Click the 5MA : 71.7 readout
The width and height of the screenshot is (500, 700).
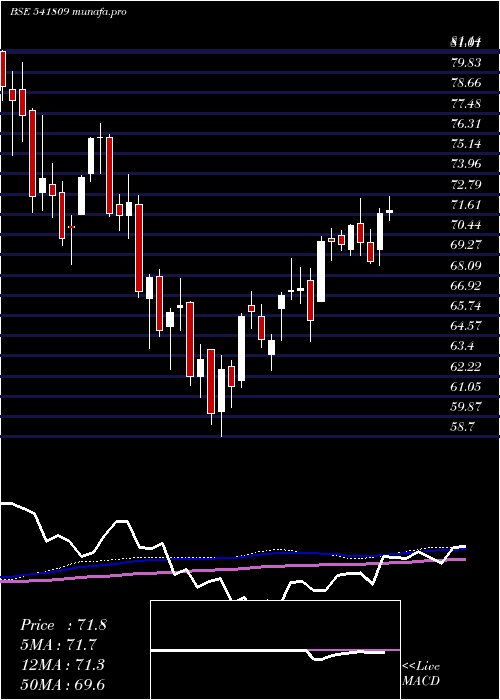(58, 645)
